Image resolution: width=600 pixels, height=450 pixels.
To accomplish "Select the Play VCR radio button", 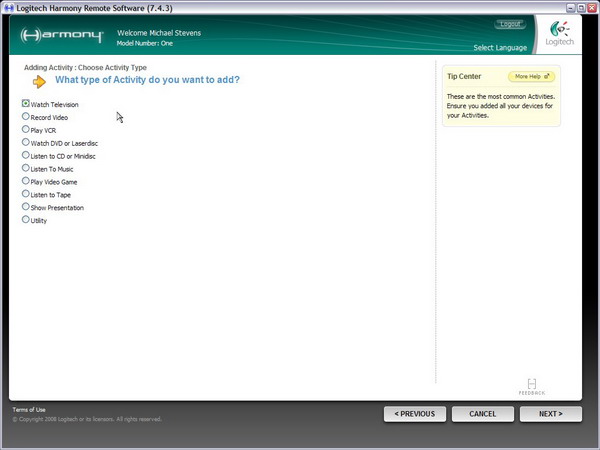I will 26,129.
